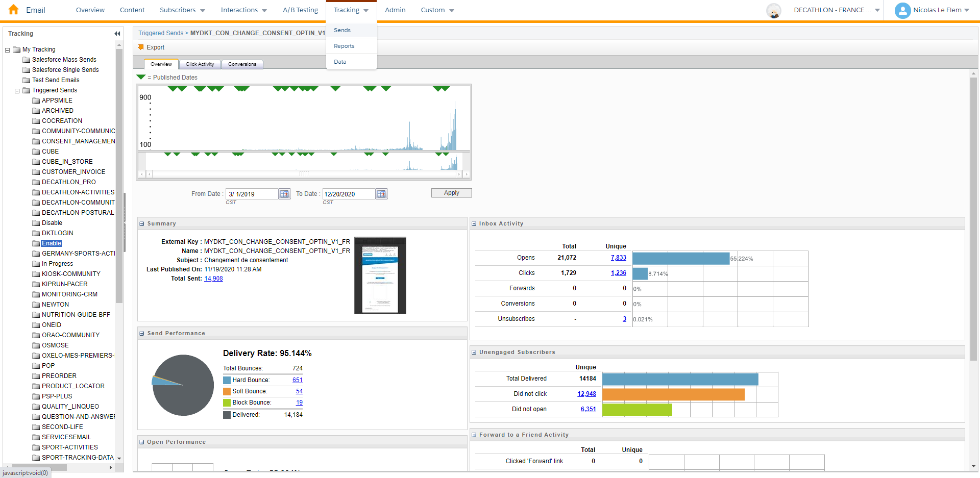Image resolution: width=980 pixels, height=478 pixels.
Task: Collapse the My Tracking tree node
Action: [7, 50]
